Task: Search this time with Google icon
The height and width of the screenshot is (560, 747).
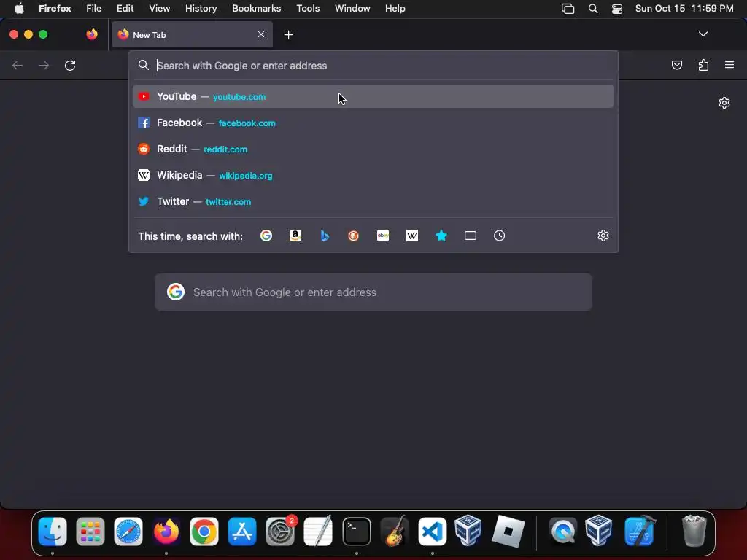Action: (x=266, y=236)
